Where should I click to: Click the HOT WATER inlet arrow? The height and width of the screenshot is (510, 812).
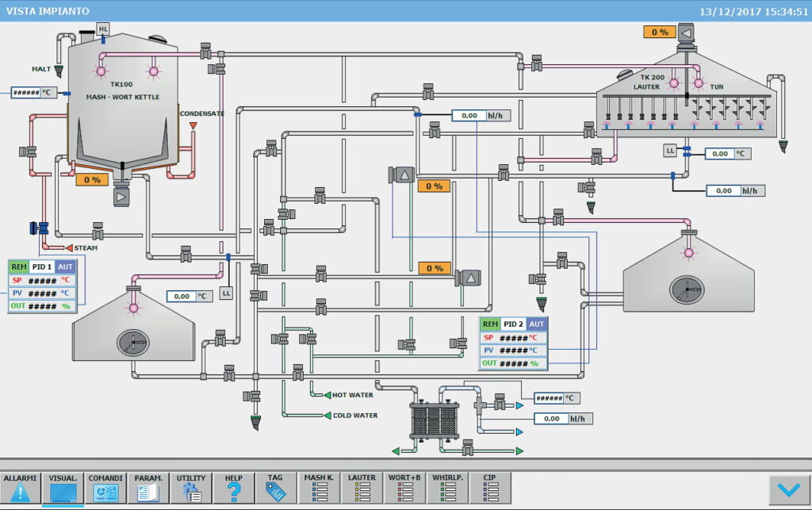pyautogui.click(x=327, y=395)
